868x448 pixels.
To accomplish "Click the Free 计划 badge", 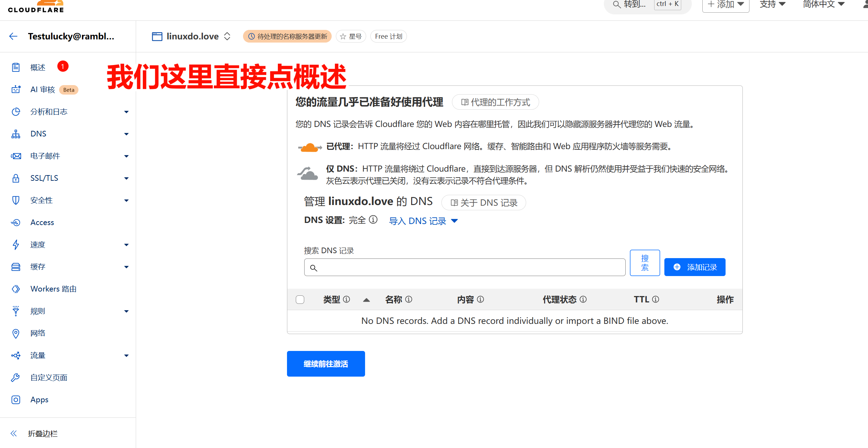I will pyautogui.click(x=388, y=36).
